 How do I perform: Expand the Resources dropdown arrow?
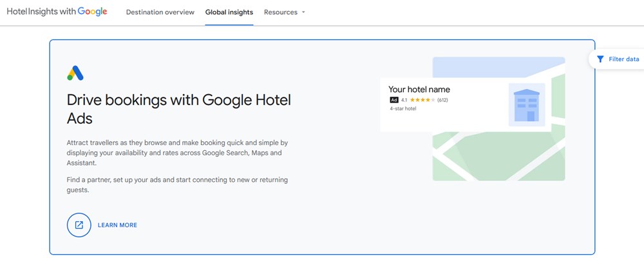click(x=303, y=12)
